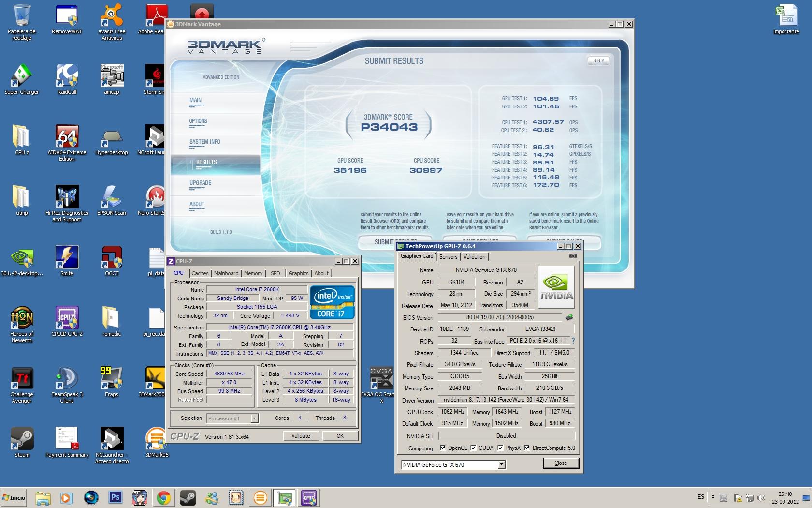Open EVGA OC Scanner X shortcut
Image resolution: width=812 pixels, height=508 pixels.
pyautogui.click(x=381, y=385)
